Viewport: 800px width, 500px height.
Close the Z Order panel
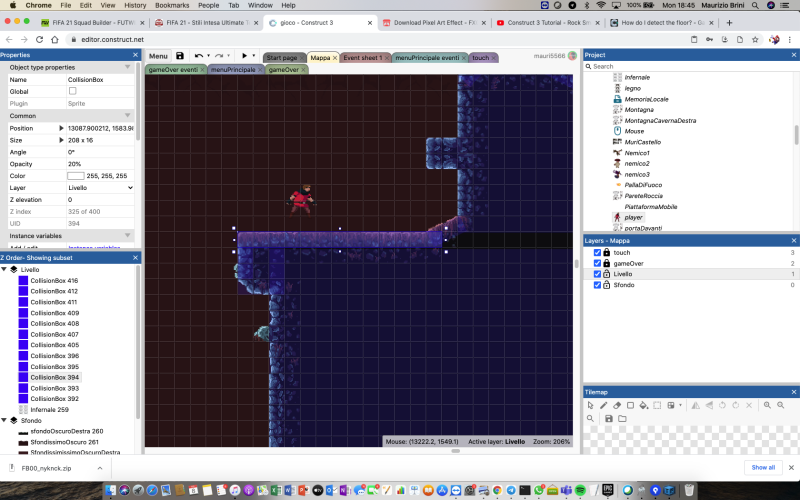coord(135,258)
